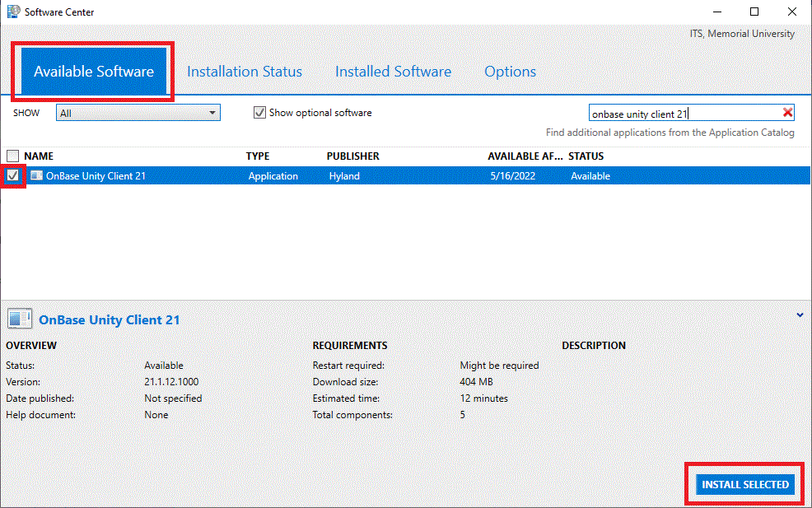
Task: Minimize the Software Center window
Action: (x=717, y=12)
